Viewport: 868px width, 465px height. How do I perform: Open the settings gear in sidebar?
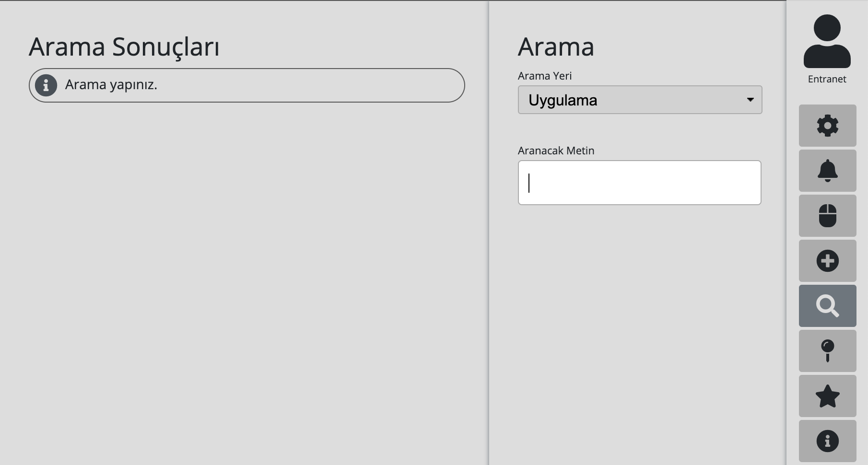coord(827,126)
